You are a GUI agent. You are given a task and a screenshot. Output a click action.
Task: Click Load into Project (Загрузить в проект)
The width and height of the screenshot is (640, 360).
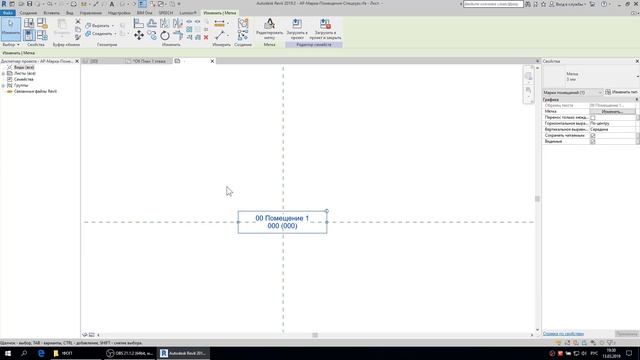coord(297,29)
